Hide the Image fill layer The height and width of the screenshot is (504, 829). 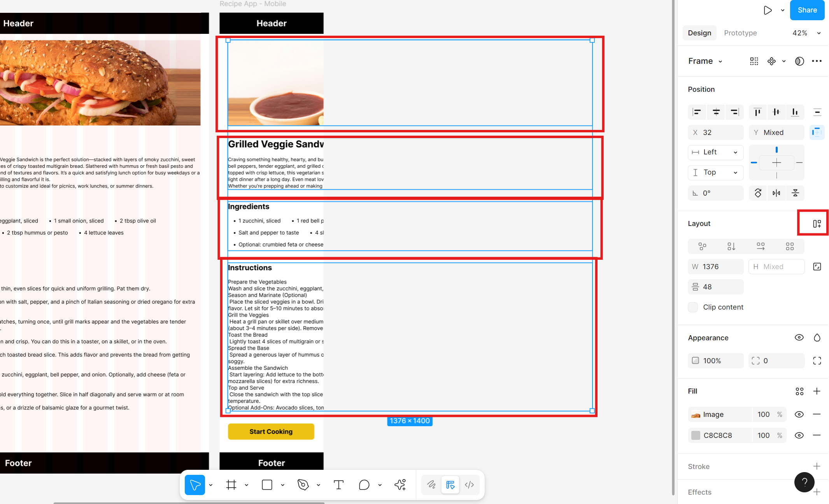[x=799, y=415]
